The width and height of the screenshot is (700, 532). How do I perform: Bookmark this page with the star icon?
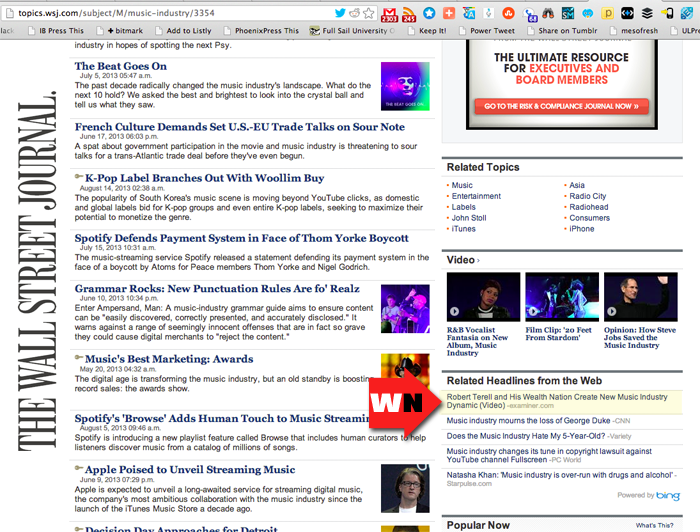coord(369,13)
